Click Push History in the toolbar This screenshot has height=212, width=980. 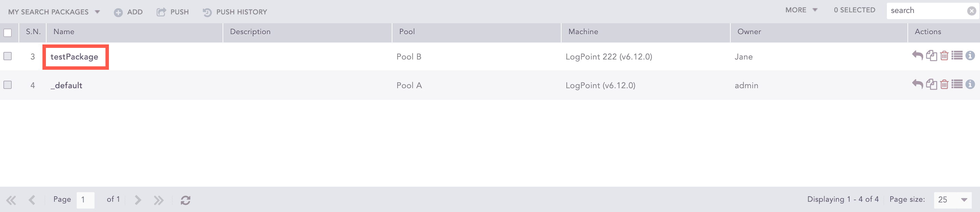pos(235,12)
